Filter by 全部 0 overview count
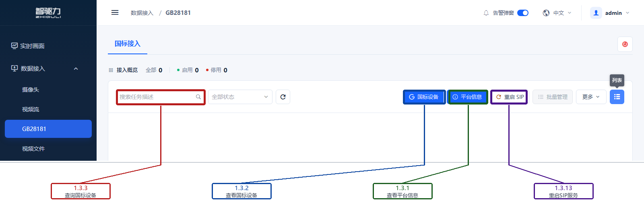This screenshot has height=207, width=644. [154, 70]
